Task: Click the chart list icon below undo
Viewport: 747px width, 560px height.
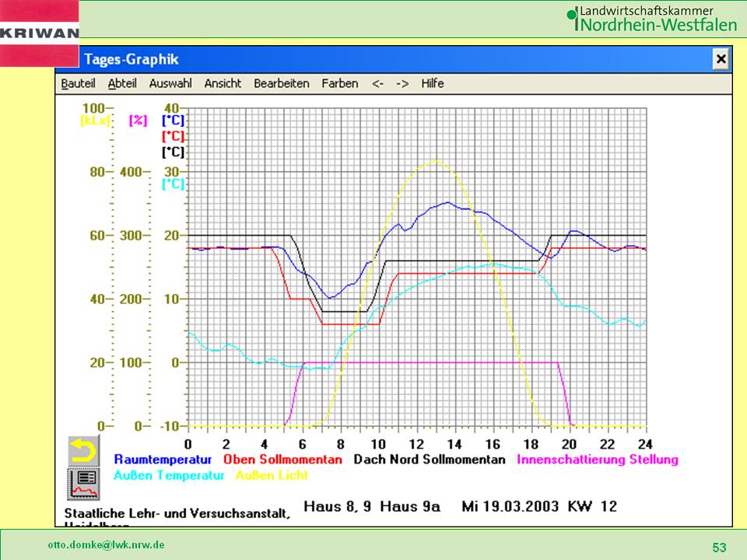Action: point(82,483)
